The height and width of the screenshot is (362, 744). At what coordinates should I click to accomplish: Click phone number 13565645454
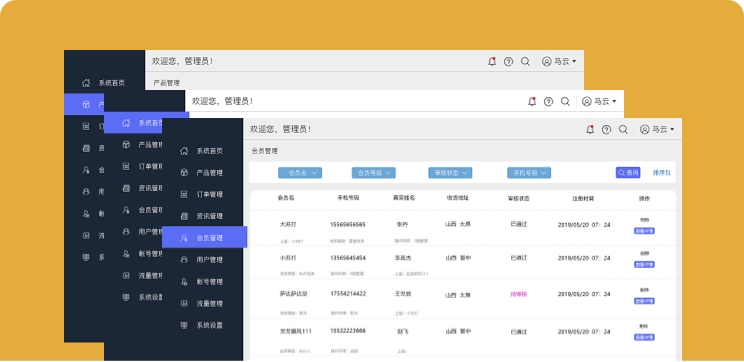348,258
